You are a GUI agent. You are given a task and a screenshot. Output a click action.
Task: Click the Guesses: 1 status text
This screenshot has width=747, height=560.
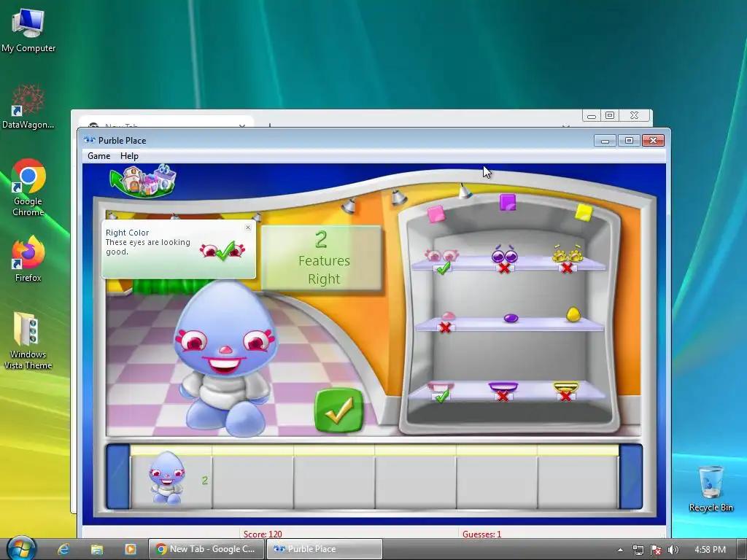[481, 534]
